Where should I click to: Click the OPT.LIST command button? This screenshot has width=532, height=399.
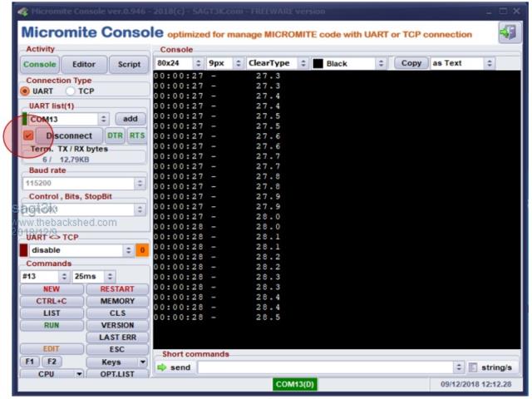(117, 374)
